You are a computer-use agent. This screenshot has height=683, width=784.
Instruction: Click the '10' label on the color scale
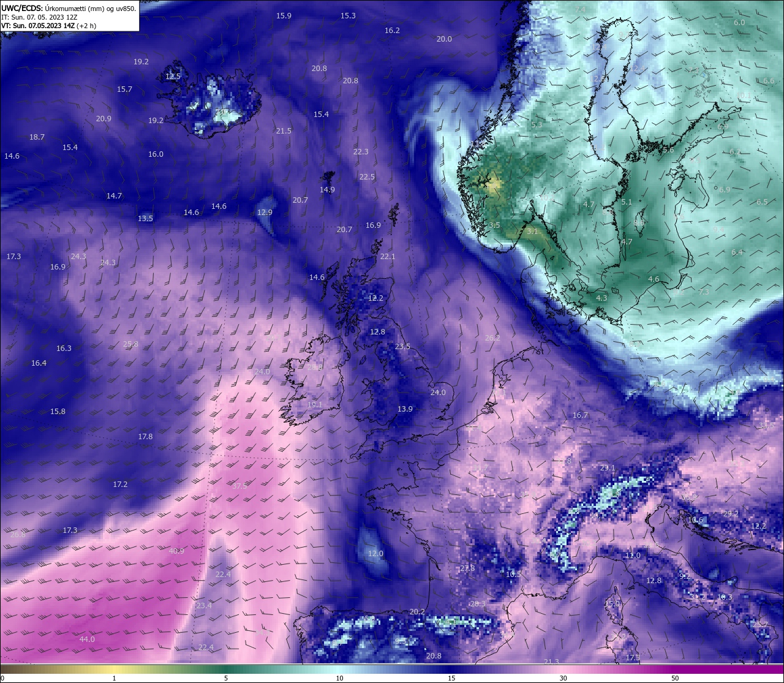point(339,678)
